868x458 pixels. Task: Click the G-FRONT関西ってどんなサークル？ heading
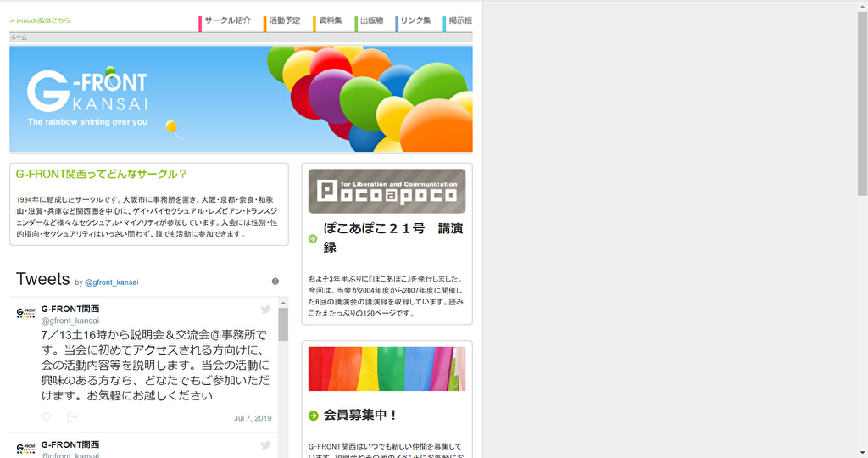[101, 174]
